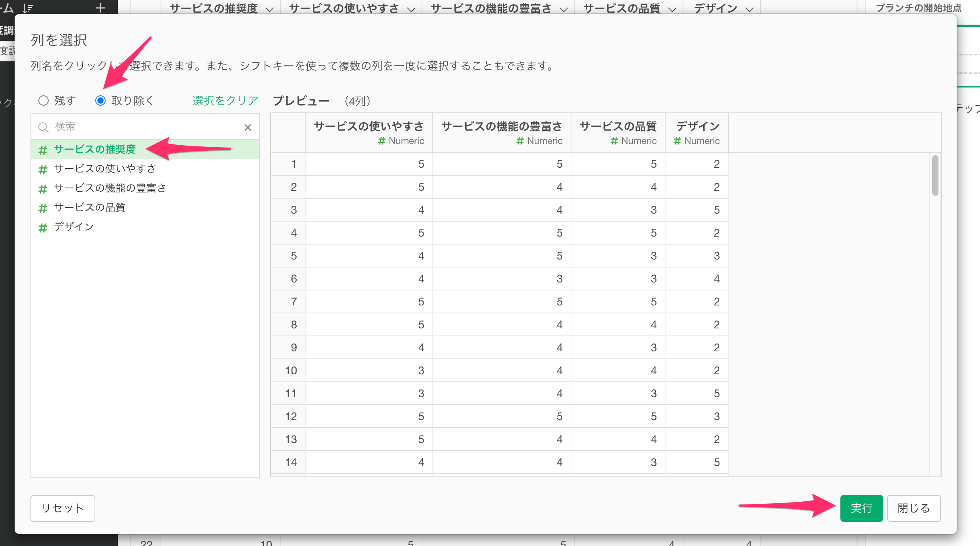Select サービスの使いやすさ in column list

tap(105, 169)
